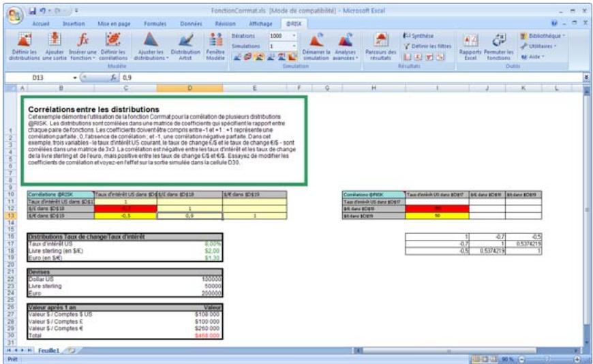This screenshot has height=364, width=593.
Task: Launch Distribution Artist tool
Action: (x=185, y=42)
